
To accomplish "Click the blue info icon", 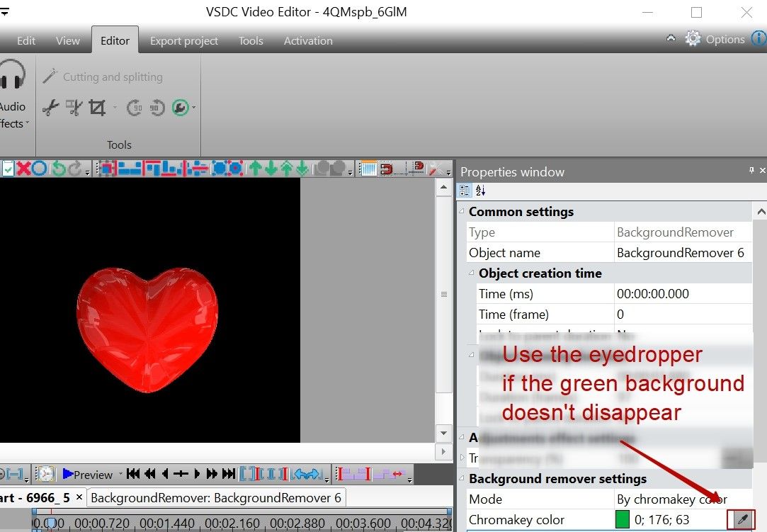I will 760,38.
